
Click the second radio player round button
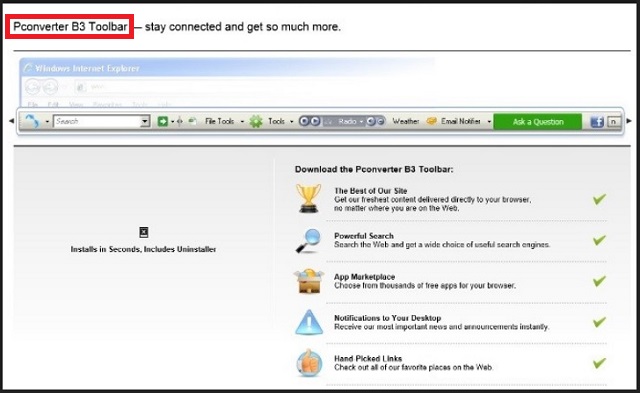(x=315, y=121)
